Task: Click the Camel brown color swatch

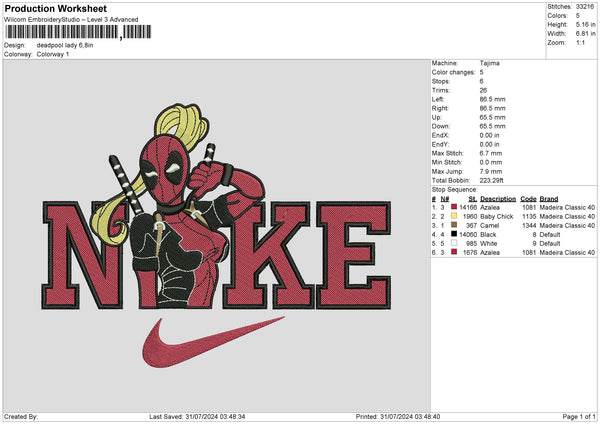Action: [454, 225]
